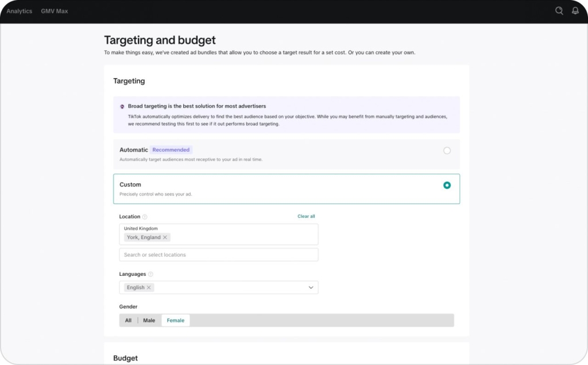Remove the York, England location tag

165,237
